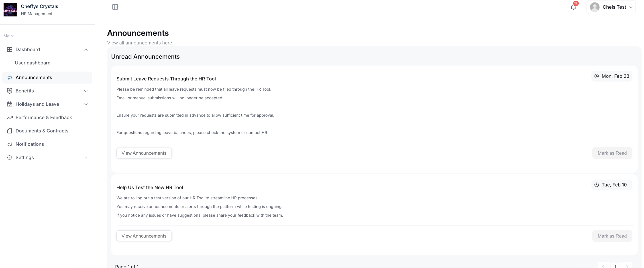Click the Dashboard grid icon
Image resolution: width=644 pixels, height=268 pixels.
pos(10,49)
